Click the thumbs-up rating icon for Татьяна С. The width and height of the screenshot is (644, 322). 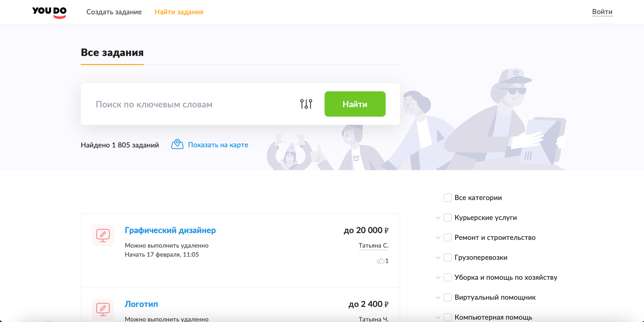[x=380, y=261]
